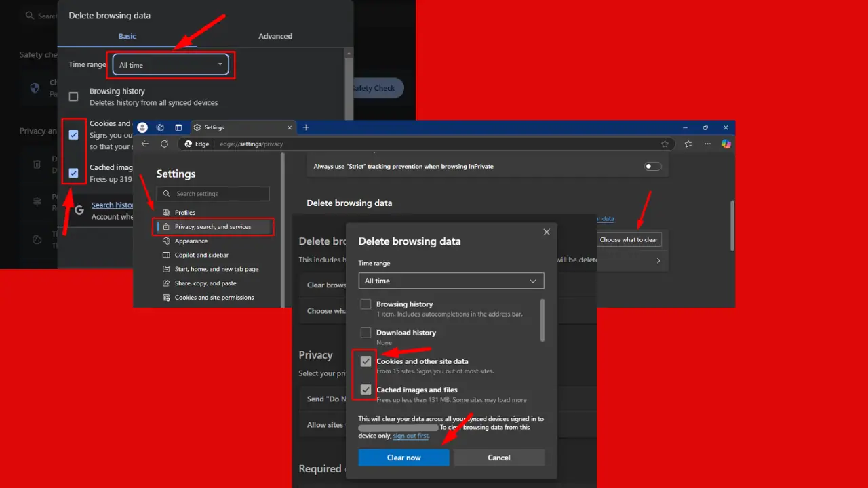Expand chevron below Choose what to clear

click(658, 260)
